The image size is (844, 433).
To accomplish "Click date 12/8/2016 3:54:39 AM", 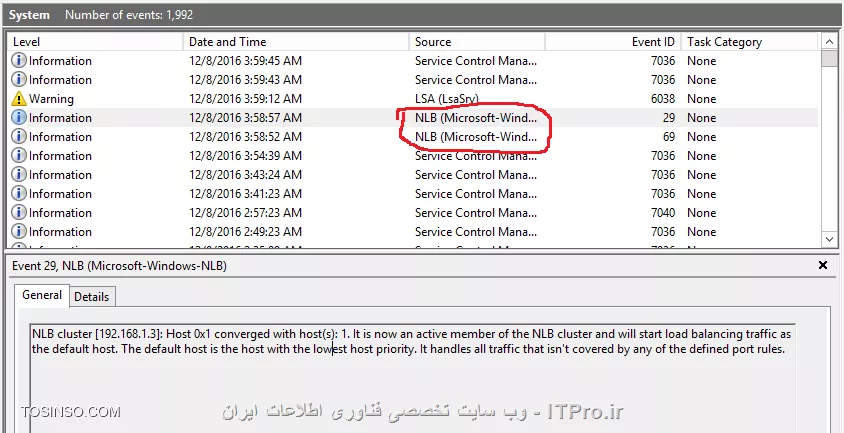I will [245, 156].
